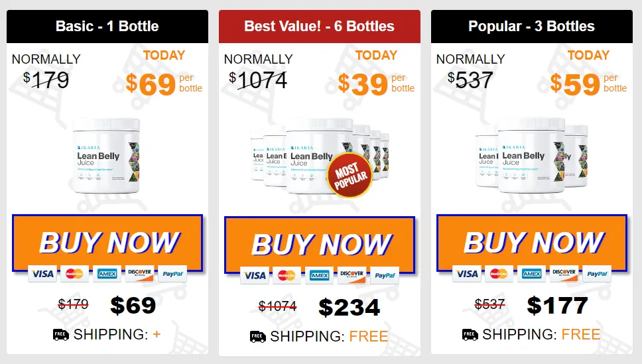Click the single Lean Belly Juice bottle image
Image resolution: width=642 pixels, height=364 pixels.
pos(107,156)
